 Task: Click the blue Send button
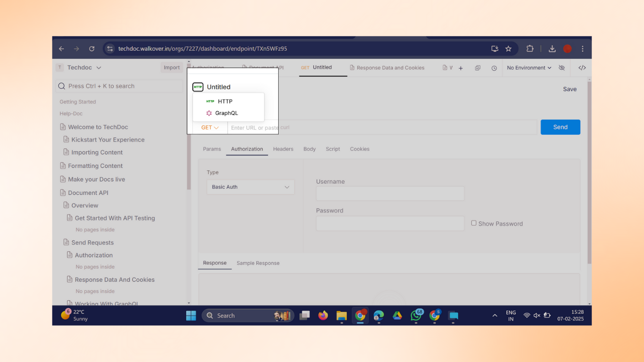[x=560, y=127]
